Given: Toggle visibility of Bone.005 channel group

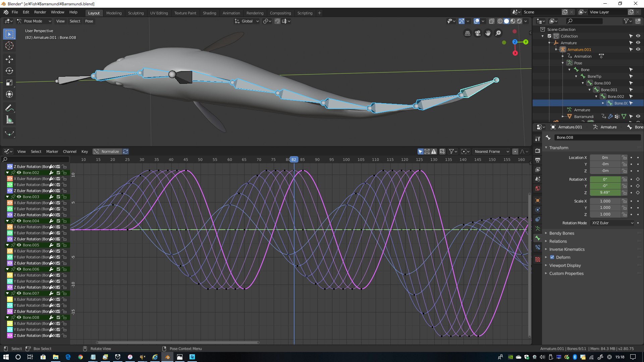Looking at the screenshot, I should point(19,245).
